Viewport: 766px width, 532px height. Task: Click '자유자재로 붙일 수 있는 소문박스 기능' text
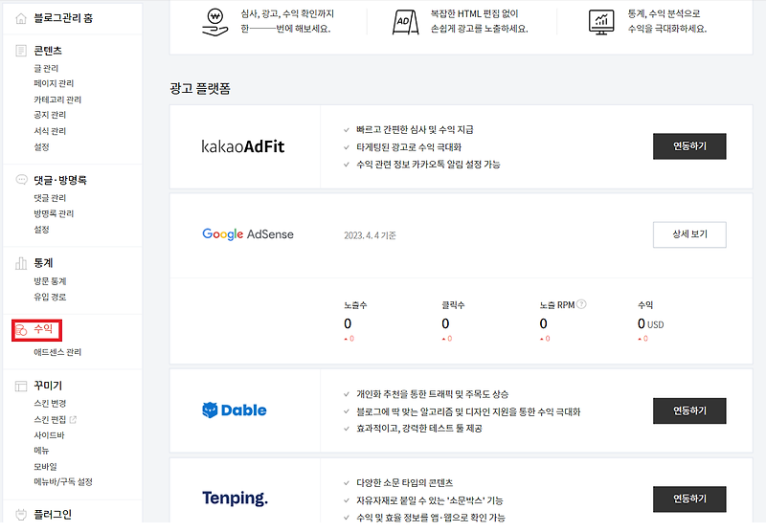tap(430, 500)
